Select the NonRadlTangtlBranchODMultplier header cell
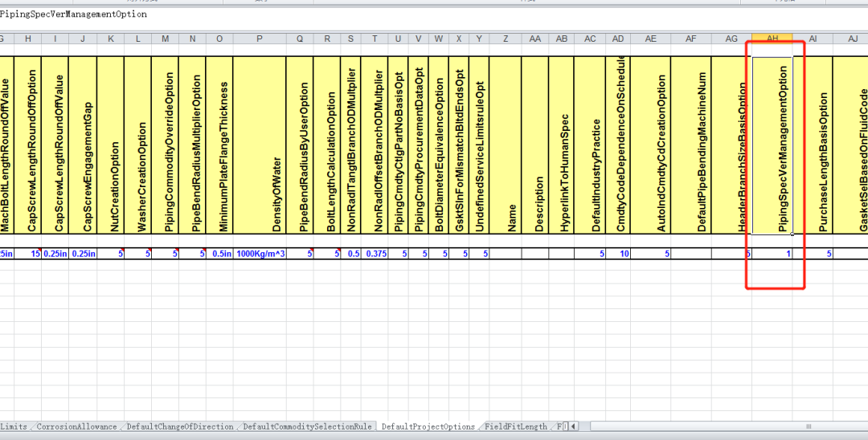The width and height of the screenshot is (868, 440). click(350, 145)
